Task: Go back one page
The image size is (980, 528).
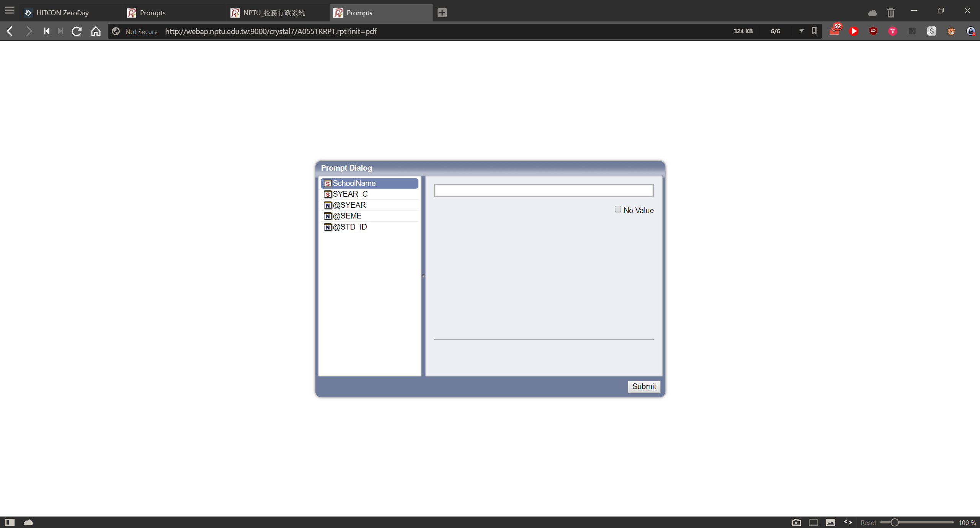Action: 10,31
